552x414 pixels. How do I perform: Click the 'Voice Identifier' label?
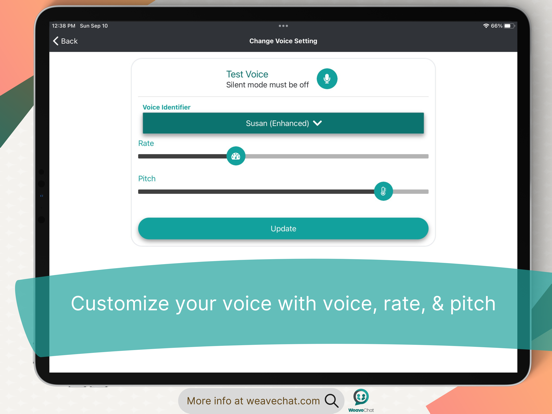166,107
